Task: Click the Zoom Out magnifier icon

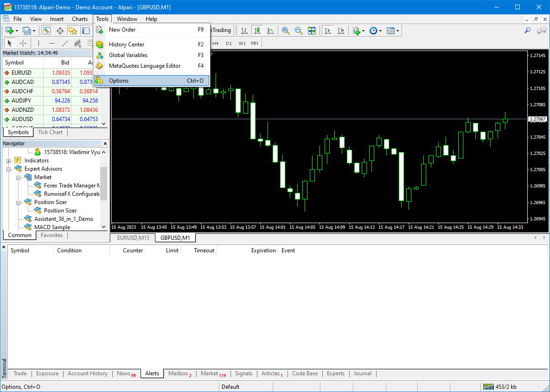Action: [x=299, y=31]
